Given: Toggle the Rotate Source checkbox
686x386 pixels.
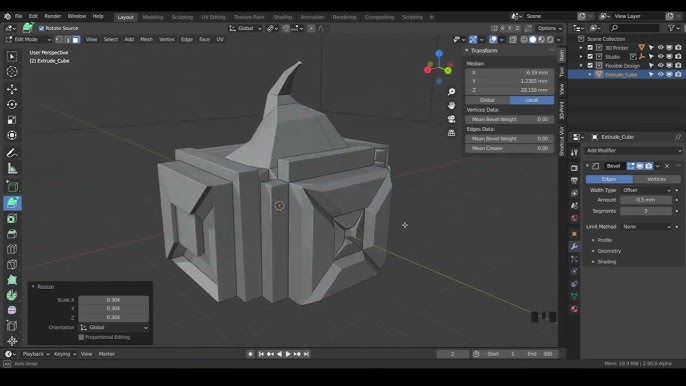Looking at the screenshot, I should point(42,28).
